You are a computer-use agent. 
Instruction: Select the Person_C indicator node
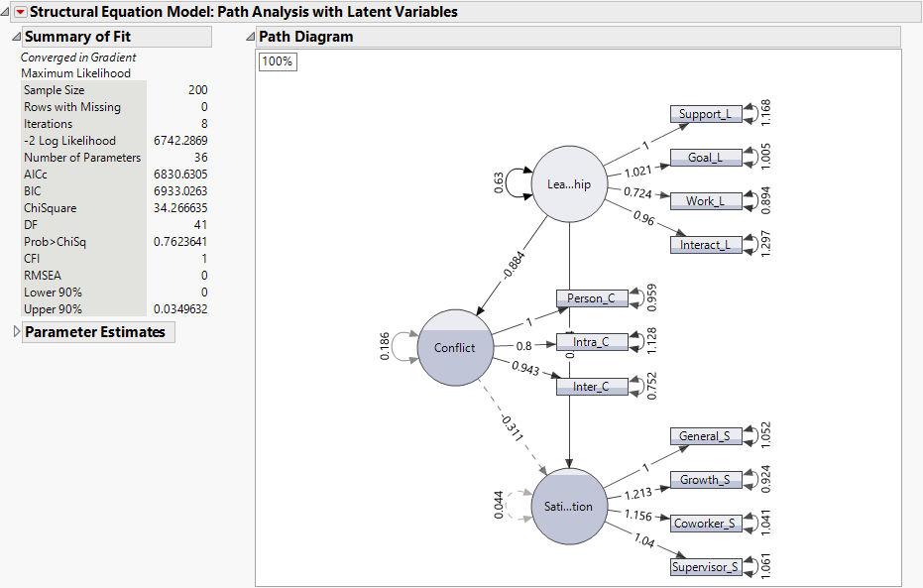point(592,297)
